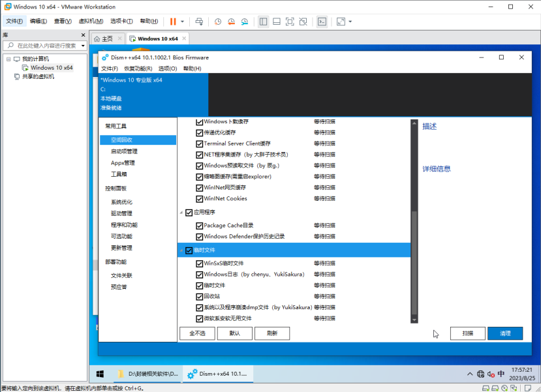This screenshot has width=541, height=392.
Task: Open the VMware 选项卡(T) menu
Action: pos(121,21)
